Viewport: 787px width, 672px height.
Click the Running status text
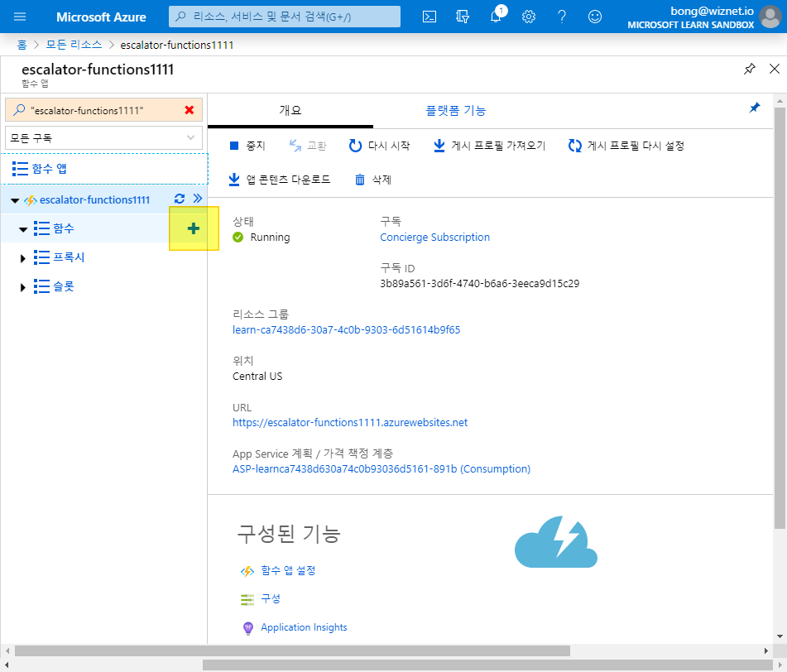(270, 237)
